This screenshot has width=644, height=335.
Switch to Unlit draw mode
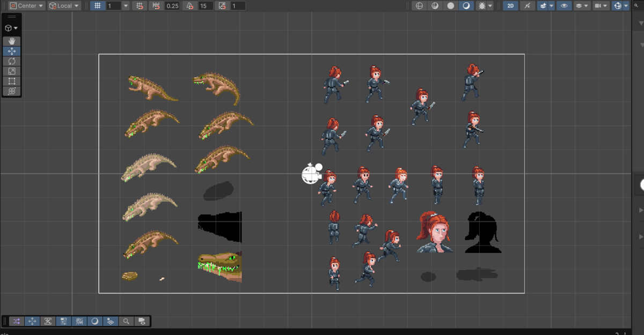[x=450, y=6]
